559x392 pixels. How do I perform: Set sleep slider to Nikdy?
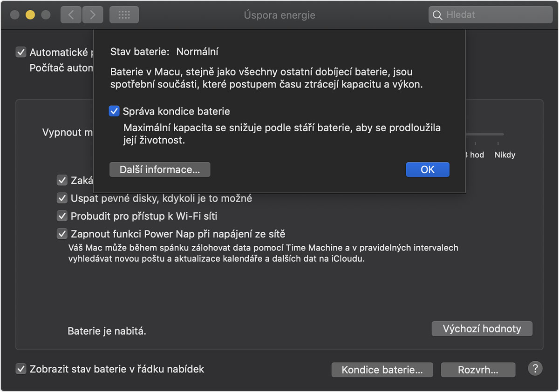pyautogui.click(x=503, y=135)
